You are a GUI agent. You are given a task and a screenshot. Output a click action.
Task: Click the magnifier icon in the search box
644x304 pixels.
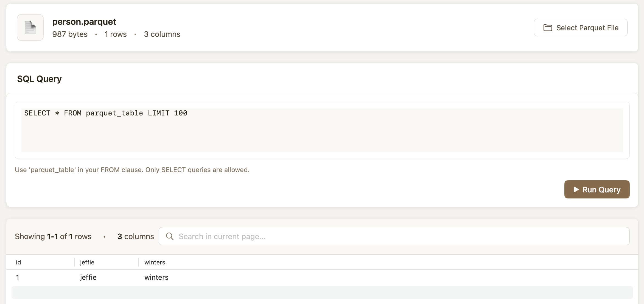point(170,236)
